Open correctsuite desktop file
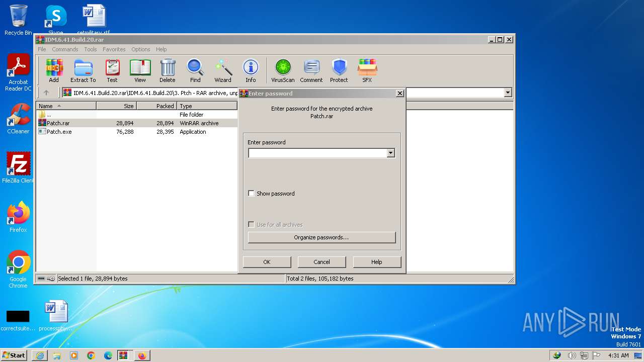The width and height of the screenshot is (644, 362). [x=18, y=320]
